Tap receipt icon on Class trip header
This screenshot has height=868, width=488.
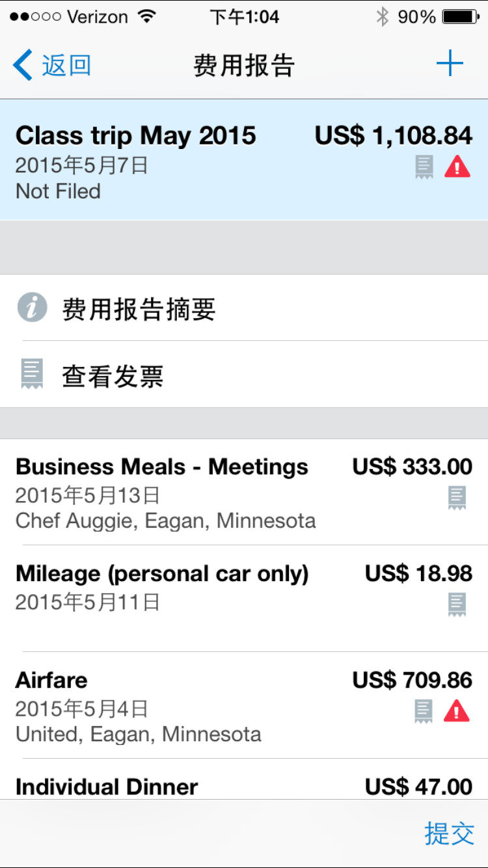click(424, 167)
